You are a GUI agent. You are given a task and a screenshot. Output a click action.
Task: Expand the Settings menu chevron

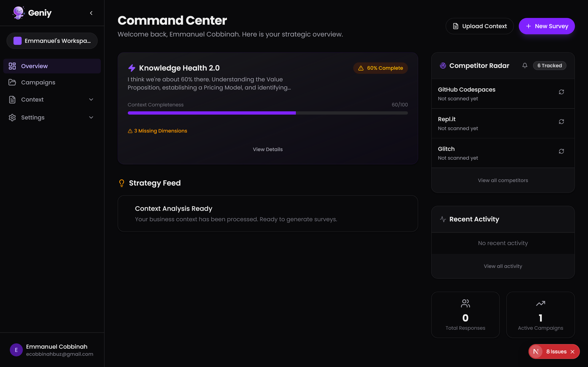tap(91, 117)
